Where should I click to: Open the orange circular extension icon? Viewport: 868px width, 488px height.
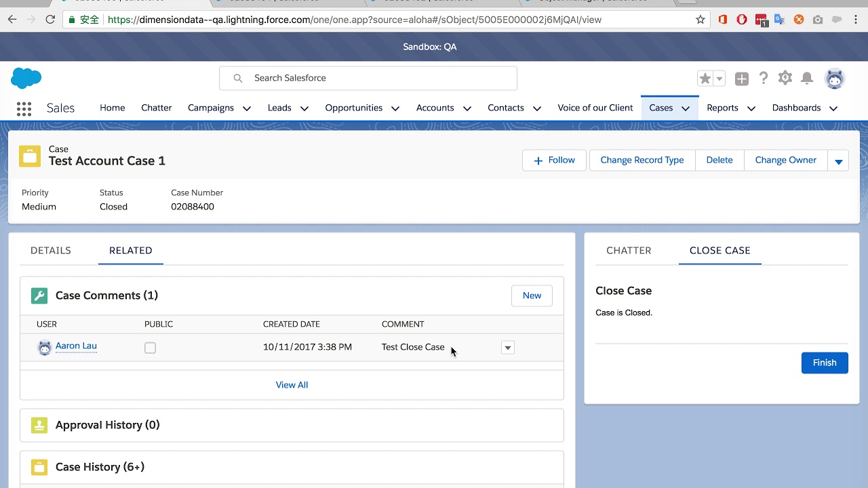click(x=799, y=20)
